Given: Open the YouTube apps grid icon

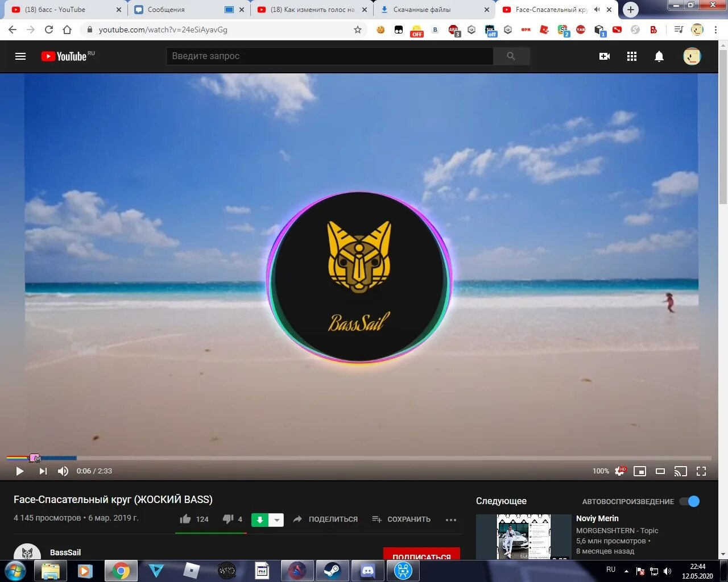Looking at the screenshot, I should pyautogui.click(x=632, y=56).
